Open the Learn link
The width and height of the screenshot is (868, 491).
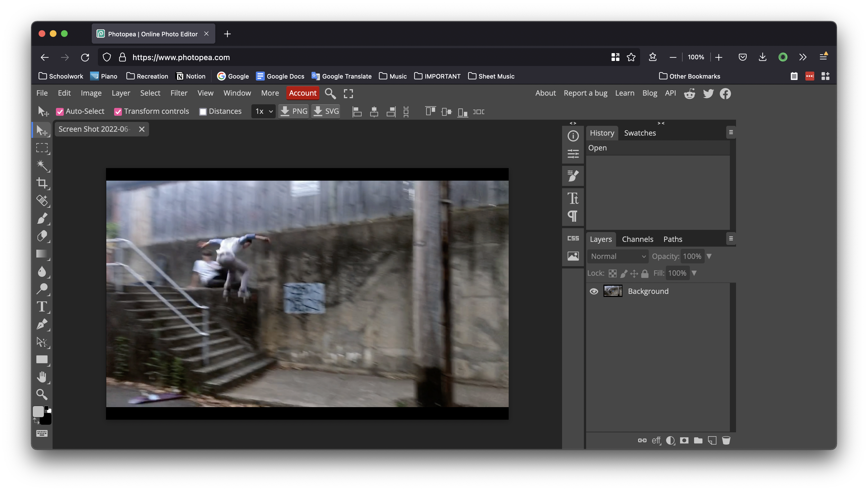click(624, 93)
